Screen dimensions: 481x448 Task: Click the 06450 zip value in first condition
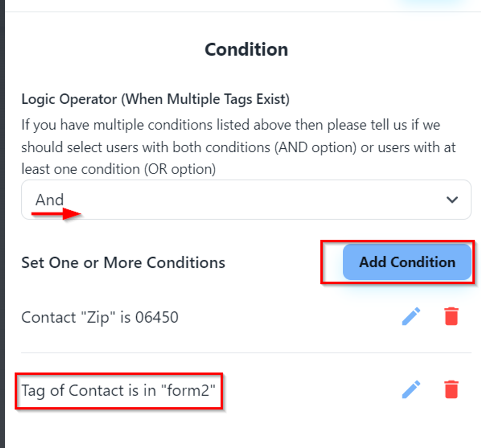click(x=157, y=317)
